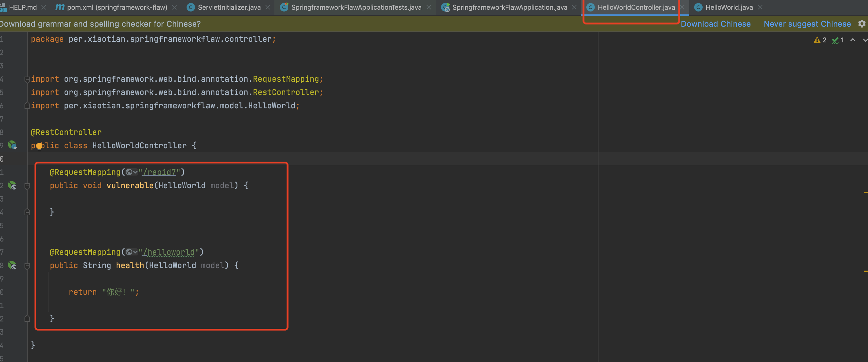The height and width of the screenshot is (362, 868).
Task: Close the SpringframeworkFlawApplicationTests.java tab
Action: pyautogui.click(x=429, y=7)
